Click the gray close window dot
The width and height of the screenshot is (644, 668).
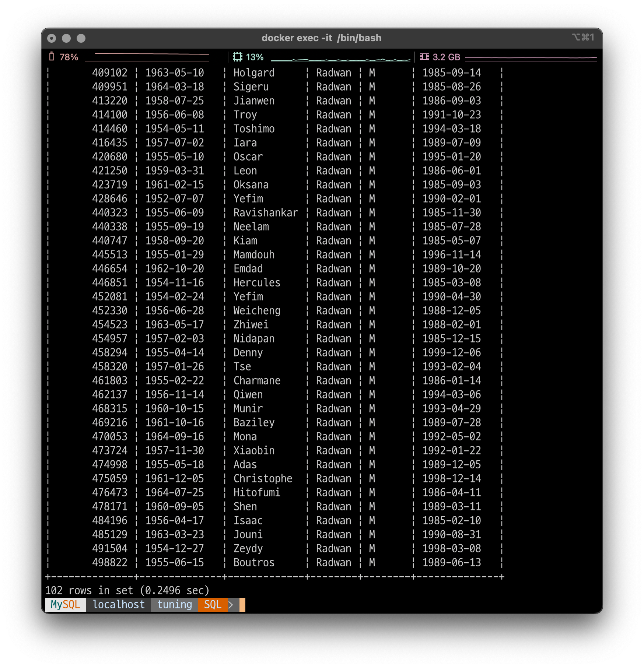[52, 38]
